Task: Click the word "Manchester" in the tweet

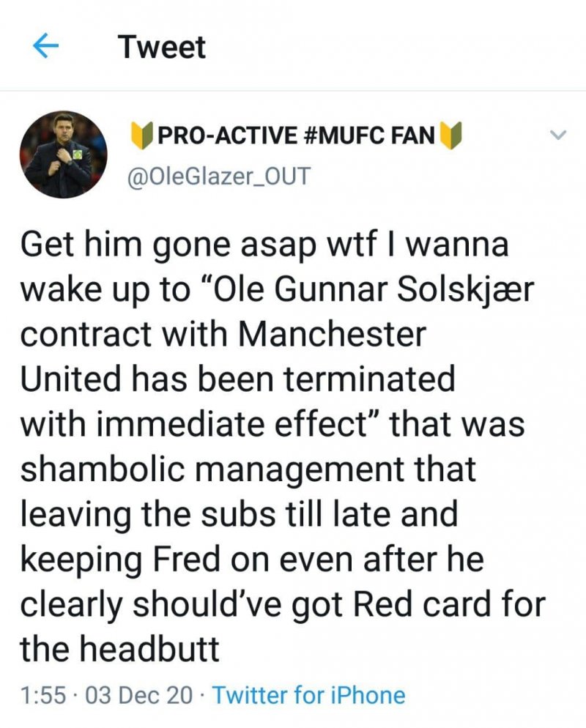Action: tap(333, 335)
